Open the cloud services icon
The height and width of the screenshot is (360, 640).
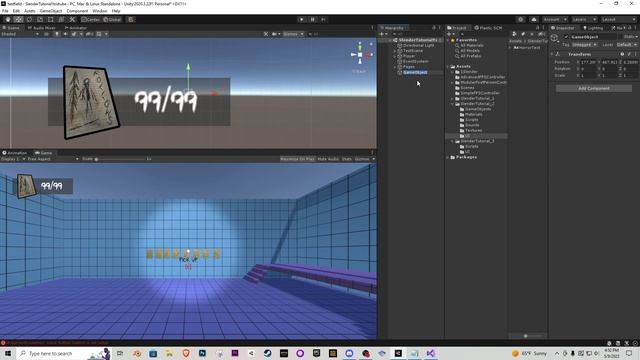pos(534,19)
